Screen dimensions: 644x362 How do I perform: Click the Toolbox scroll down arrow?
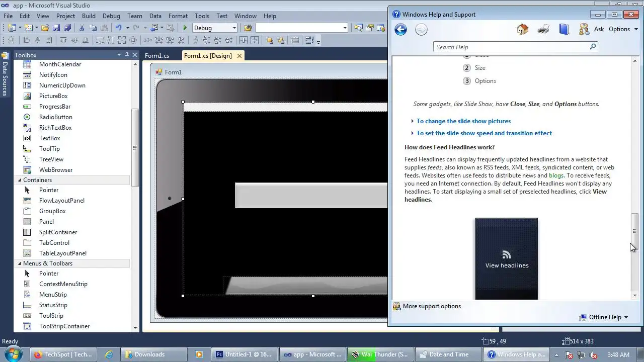pyautogui.click(x=135, y=328)
